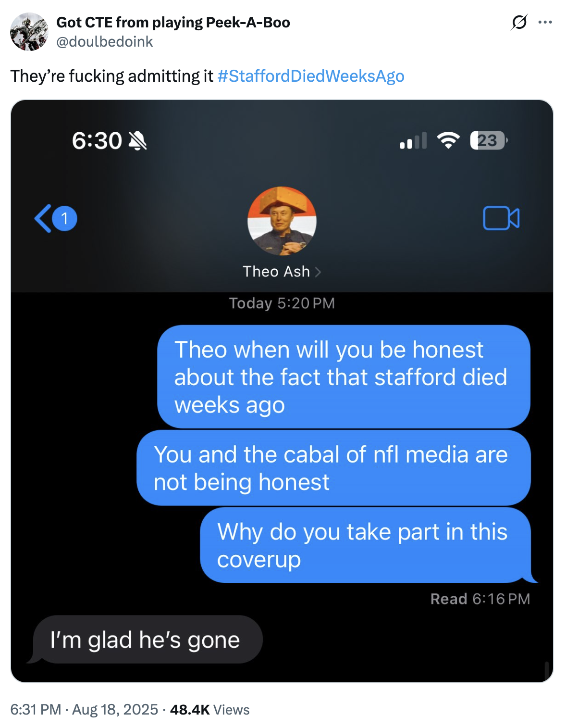Click the battery indicator showing 23
The height and width of the screenshot is (728, 566).
coord(489,140)
